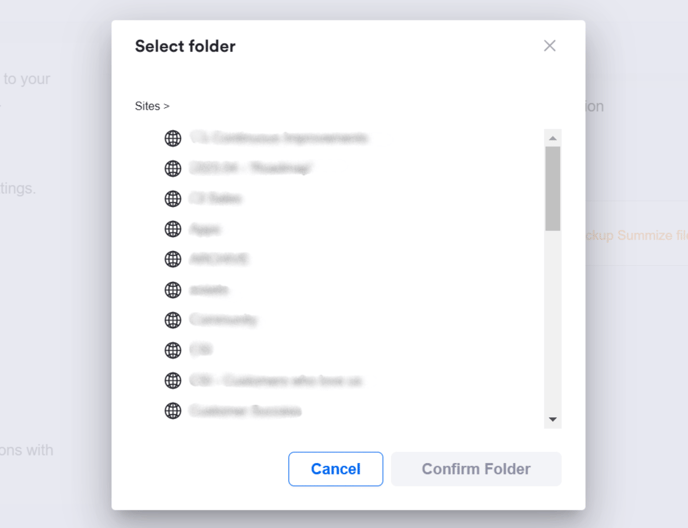This screenshot has width=688, height=528.
Task: Click the Confirm Folder button
Action: (x=476, y=469)
